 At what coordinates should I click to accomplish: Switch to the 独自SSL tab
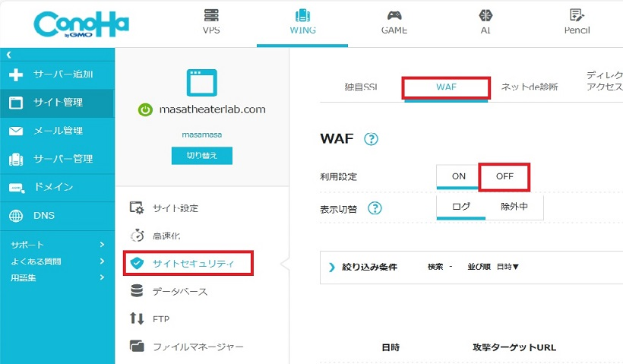(x=361, y=87)
